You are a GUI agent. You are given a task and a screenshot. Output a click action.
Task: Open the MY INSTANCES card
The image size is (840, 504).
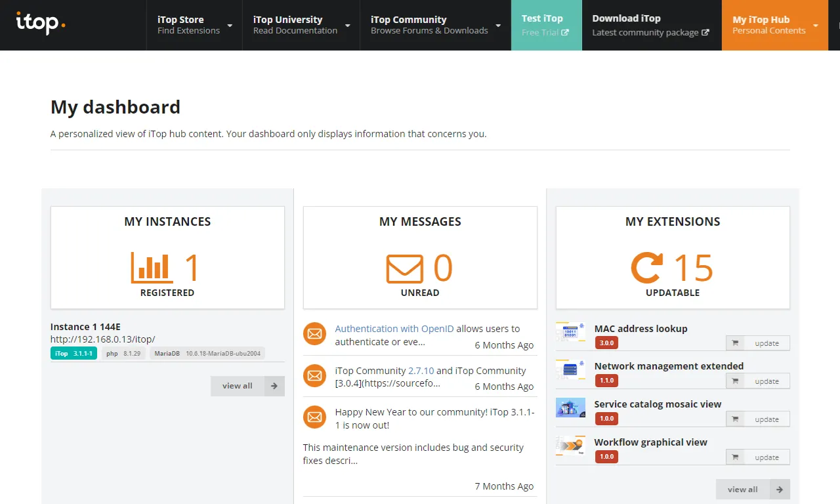coord(167,258)
